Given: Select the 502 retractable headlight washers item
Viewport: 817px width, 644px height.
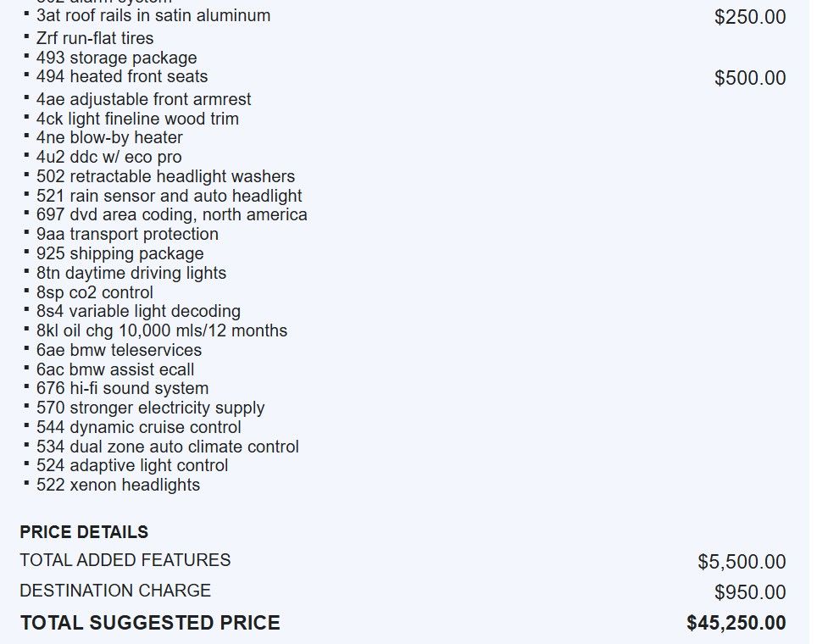Looking at the screenshot, I should [x=165, y=176].
